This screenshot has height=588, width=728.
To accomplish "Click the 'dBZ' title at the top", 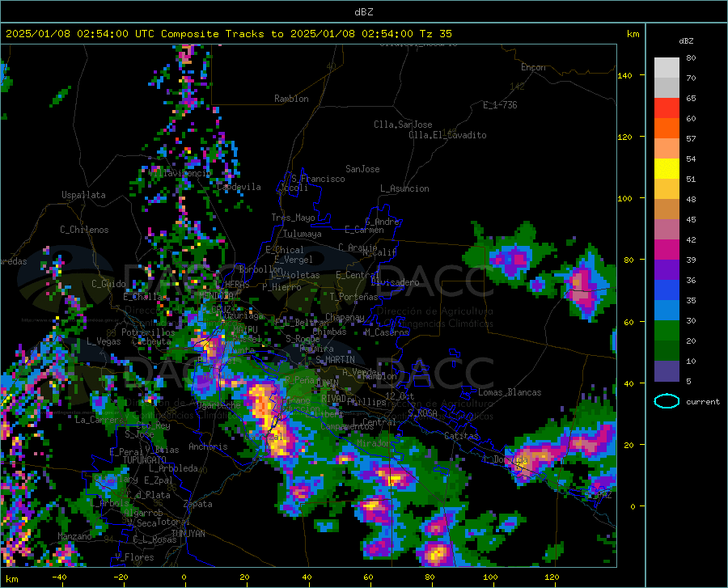I will (x=363, y=12).
